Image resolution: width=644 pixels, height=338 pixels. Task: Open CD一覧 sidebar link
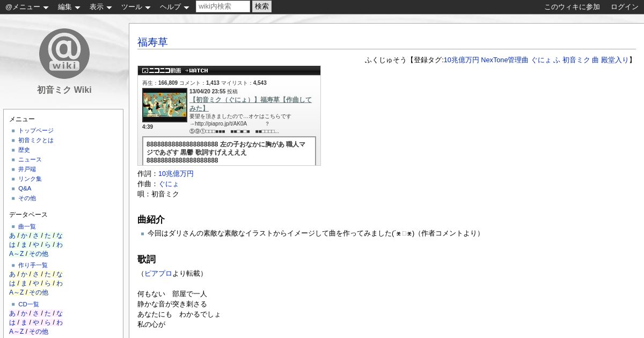click(x=28, y=304)
